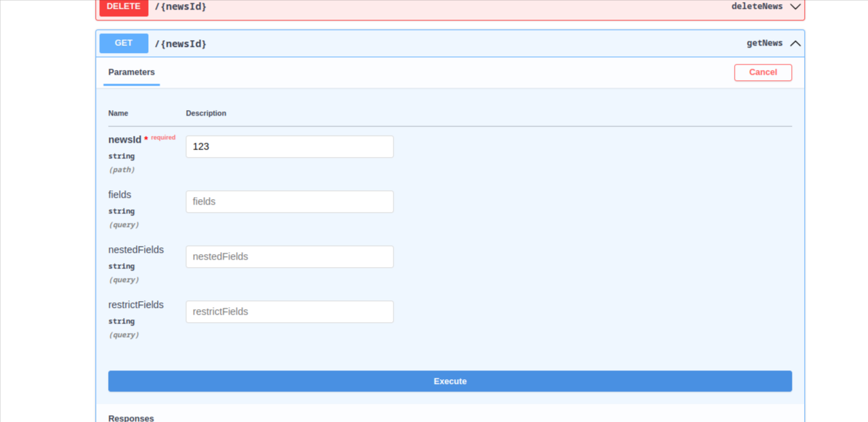This screenshot has height=422, width=868.
Task: Click the DELETE /{newsId} path text
Action: coord(181,7)
